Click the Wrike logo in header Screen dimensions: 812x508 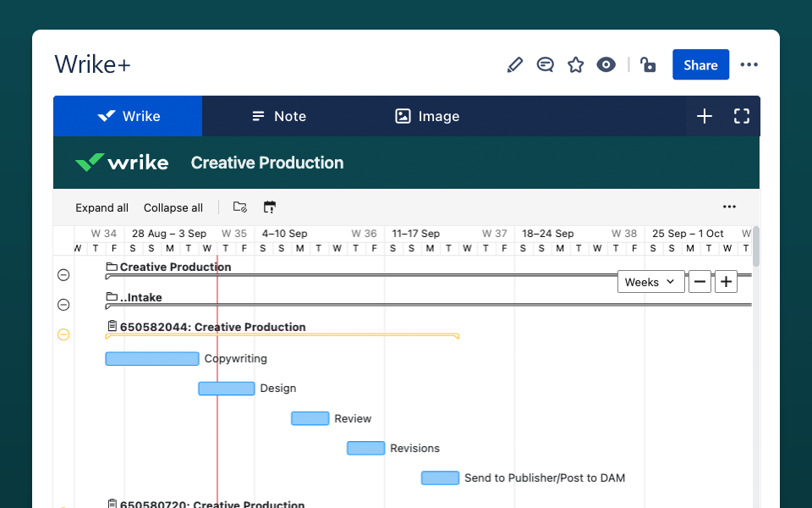tap(122, 163)
